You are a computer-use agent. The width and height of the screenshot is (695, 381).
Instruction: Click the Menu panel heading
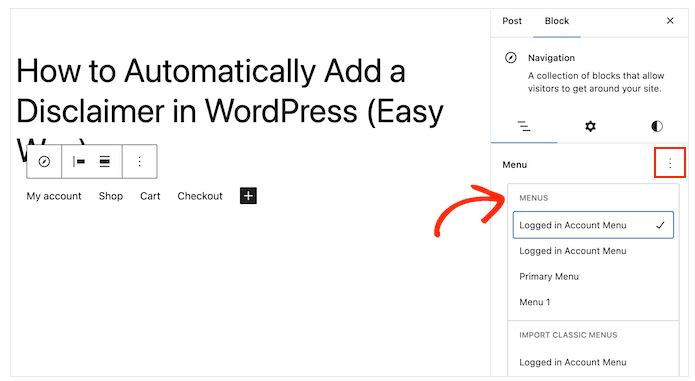coord(515,165)
